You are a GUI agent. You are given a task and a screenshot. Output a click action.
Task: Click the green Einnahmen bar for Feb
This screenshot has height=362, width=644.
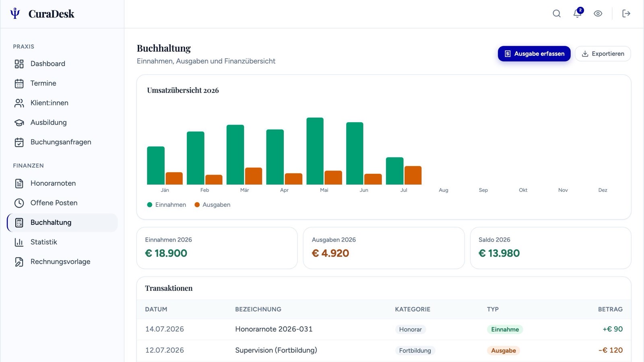click(x=196, y=158)
